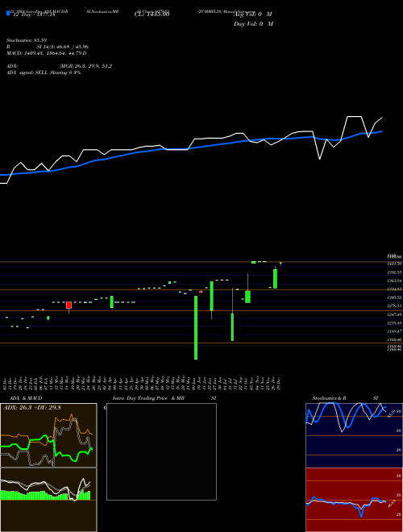Screen dimensions: 403x532
Task: Click the right end of blue SMA line
Action: [x=381, y=131]
